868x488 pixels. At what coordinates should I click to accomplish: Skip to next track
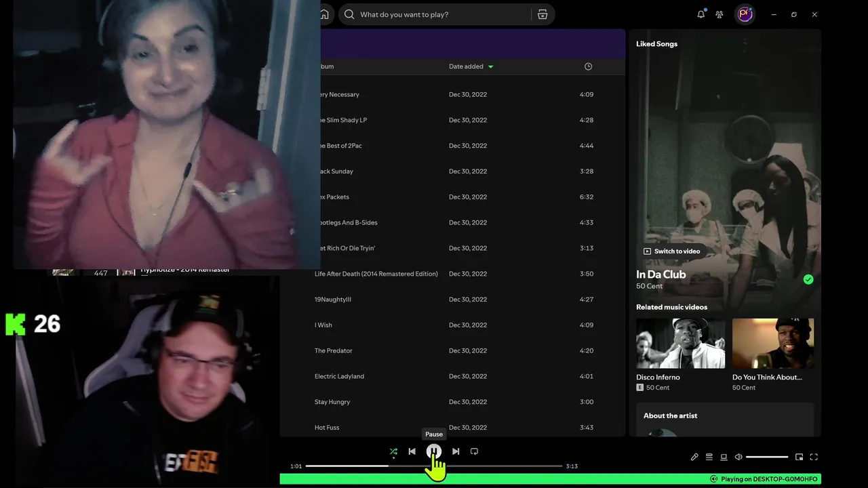point(456,451)
